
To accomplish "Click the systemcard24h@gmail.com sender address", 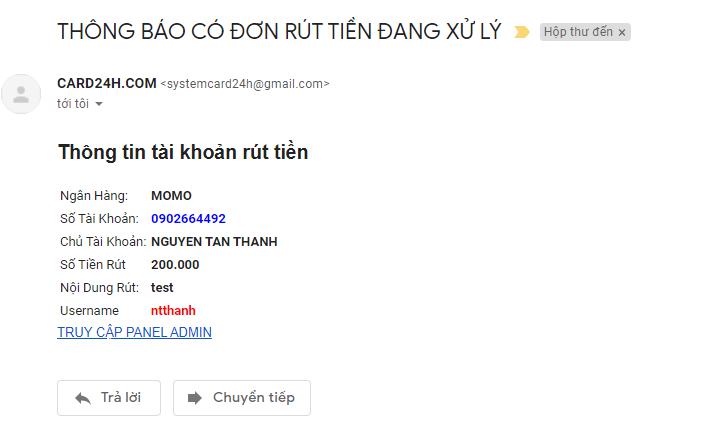I will point(245,84).
